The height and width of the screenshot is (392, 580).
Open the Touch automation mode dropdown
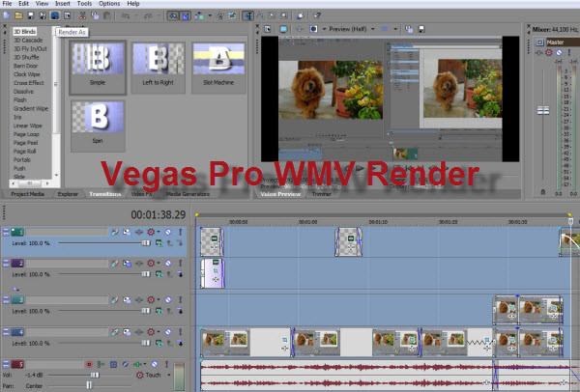[168, 375]
